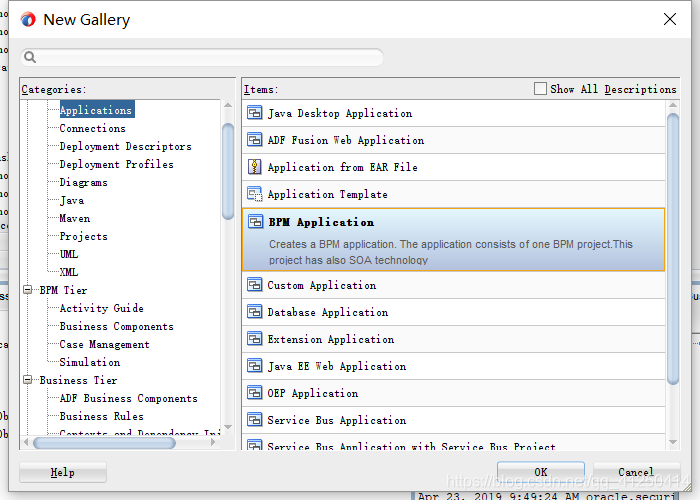Click the BPM Application description text
This screenshot has height=500, width=700.
(x=451, y=252)
